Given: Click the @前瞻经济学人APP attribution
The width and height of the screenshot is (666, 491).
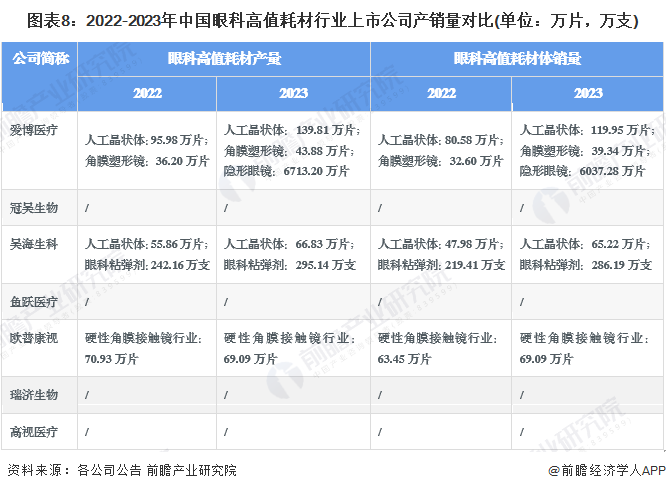Looking at the screenshot, I should pyautogui.click(x=607, y=470).
